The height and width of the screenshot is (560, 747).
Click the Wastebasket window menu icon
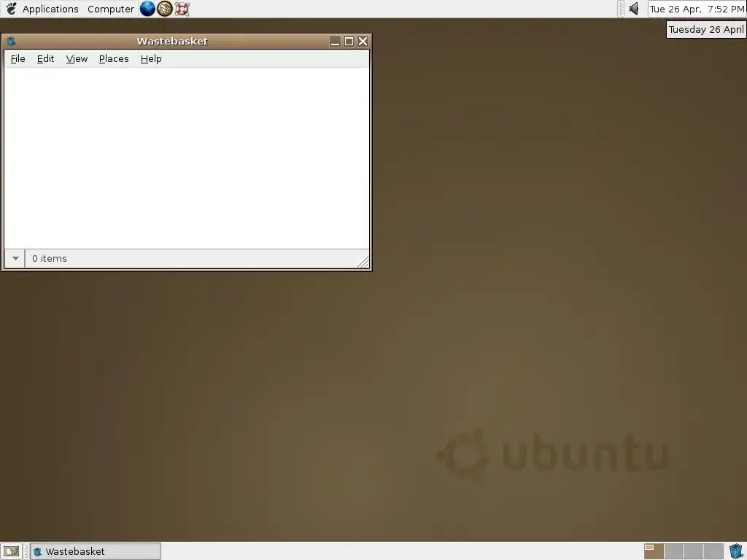click(x=12, y=42)
